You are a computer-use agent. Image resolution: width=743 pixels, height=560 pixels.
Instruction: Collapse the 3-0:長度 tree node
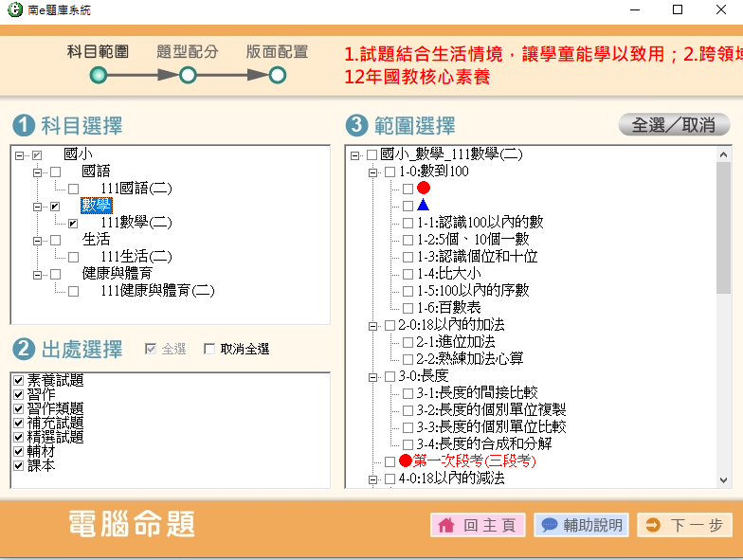(372, 376)
